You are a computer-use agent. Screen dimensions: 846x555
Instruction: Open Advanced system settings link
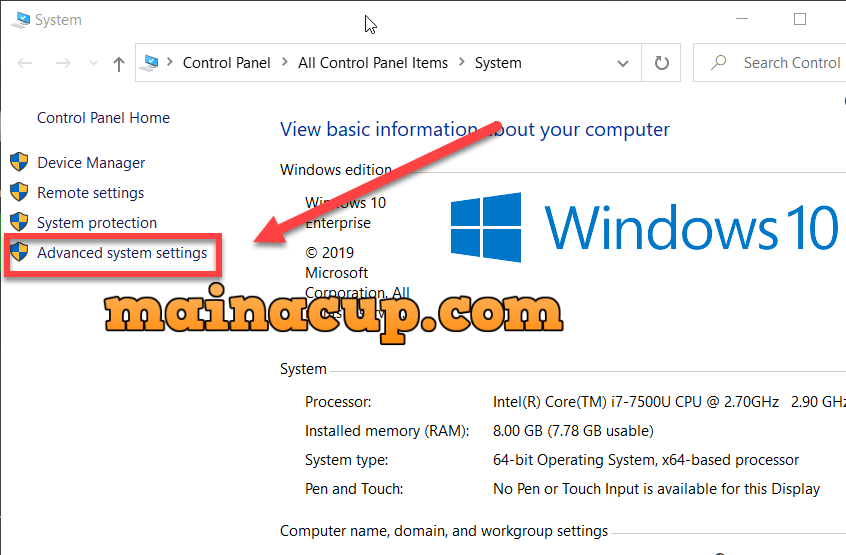(x=122, y=253)
